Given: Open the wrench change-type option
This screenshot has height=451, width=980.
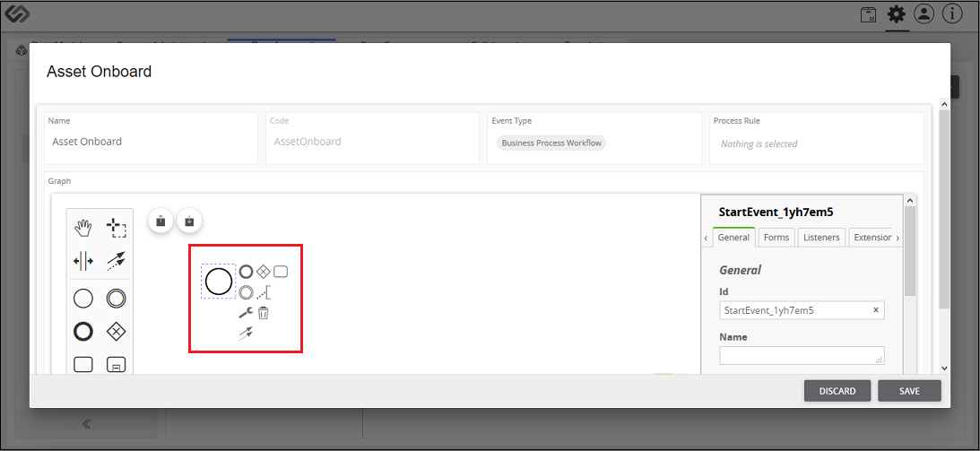Looking at the screenshot, I should 247,312.
